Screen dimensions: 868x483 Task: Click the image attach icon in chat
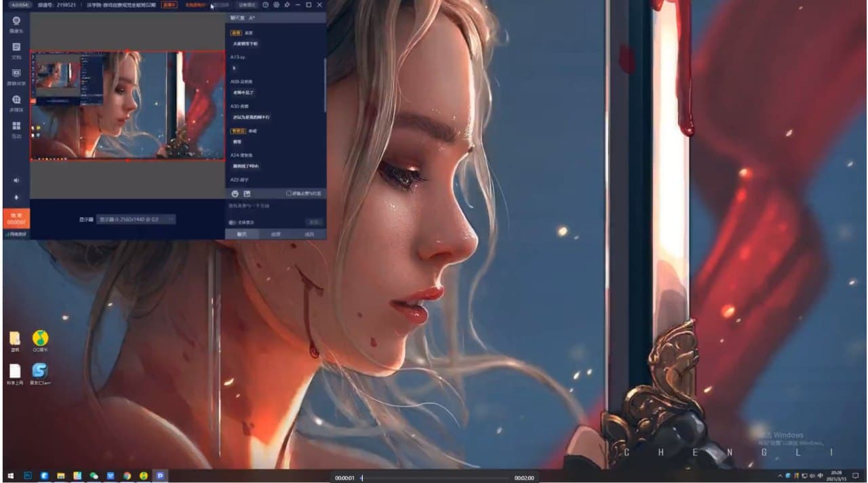[x=247, y=193]
